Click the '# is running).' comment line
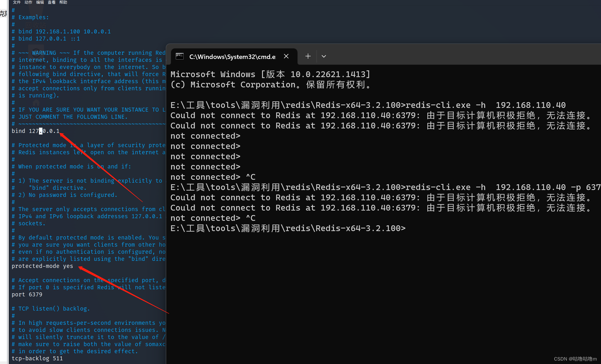The image size is (601, 364). (36, 96)
